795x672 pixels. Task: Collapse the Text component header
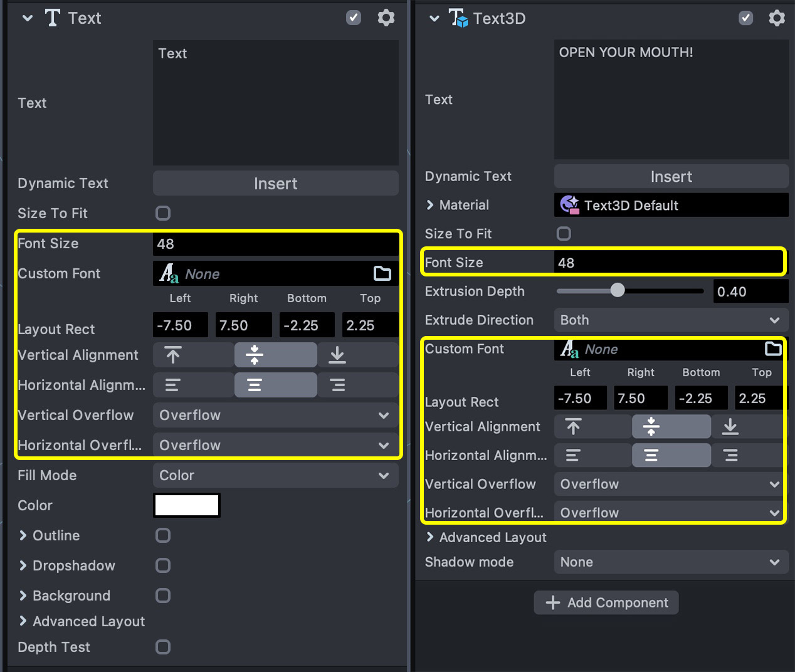pyautogui.click(x=28, y=18)
